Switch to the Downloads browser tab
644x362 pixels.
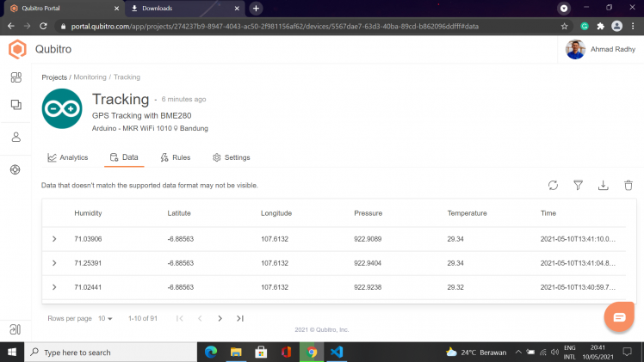tap(184, 9)
